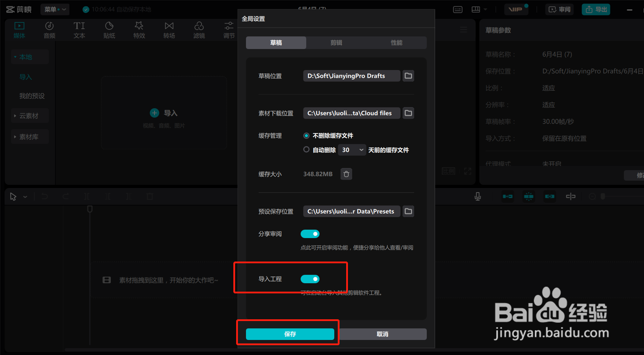644x355 pixels.
Task: Select 不删除缓存文件 radio option
Action: click(306, 135)
